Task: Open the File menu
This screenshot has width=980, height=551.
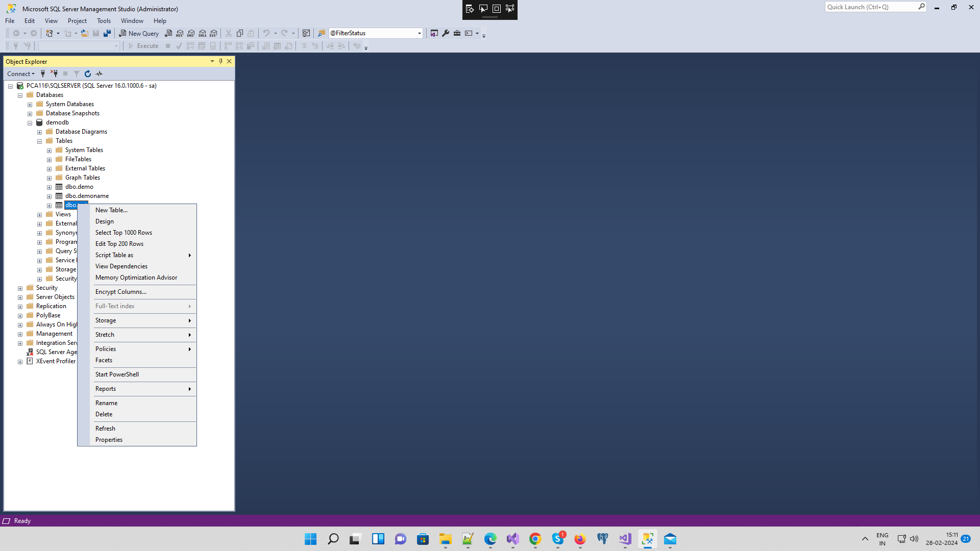Action: (10, 21)
